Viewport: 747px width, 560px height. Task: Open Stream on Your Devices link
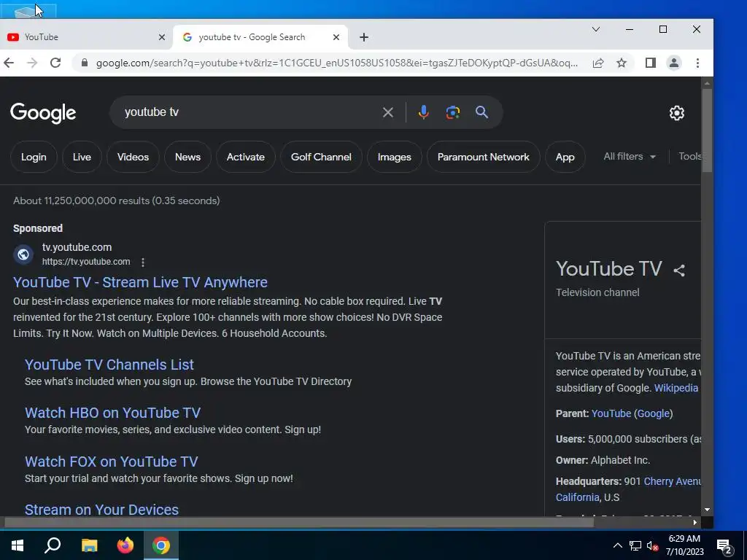click(x=101, y=510)
